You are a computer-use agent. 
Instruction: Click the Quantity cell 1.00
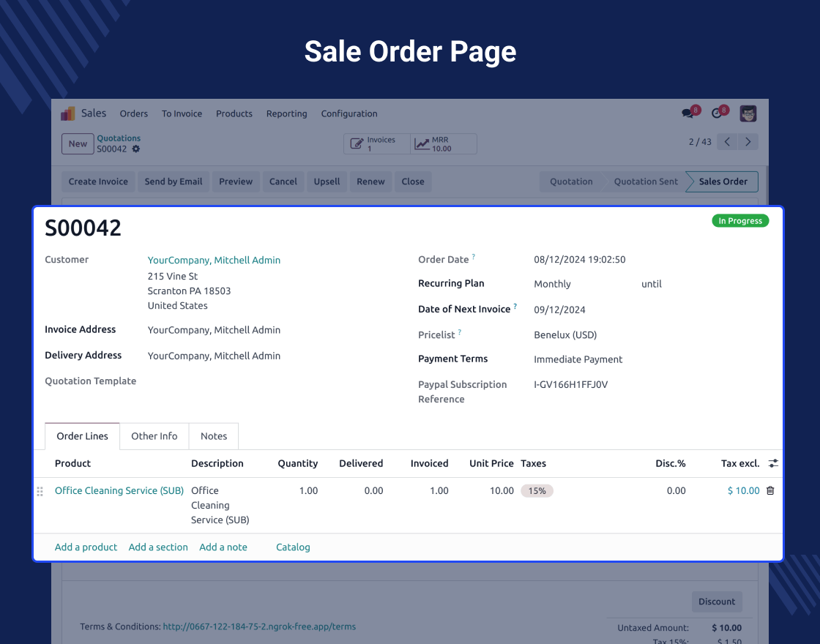point(308,490)
